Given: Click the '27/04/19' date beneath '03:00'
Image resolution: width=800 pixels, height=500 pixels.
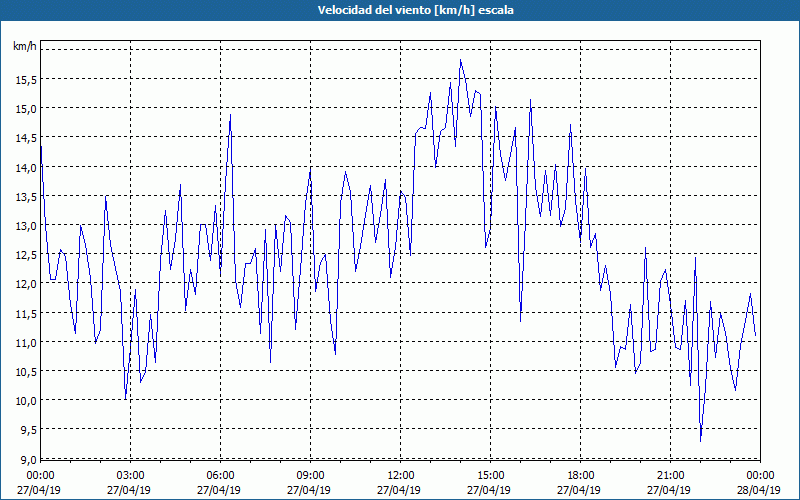Looking at the screenshot, I should point(129,490).
